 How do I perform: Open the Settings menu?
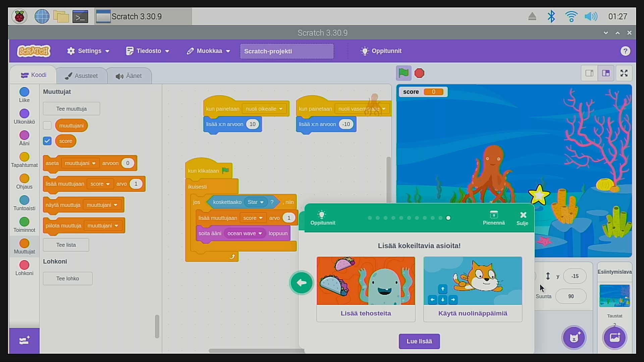[88, 51]
